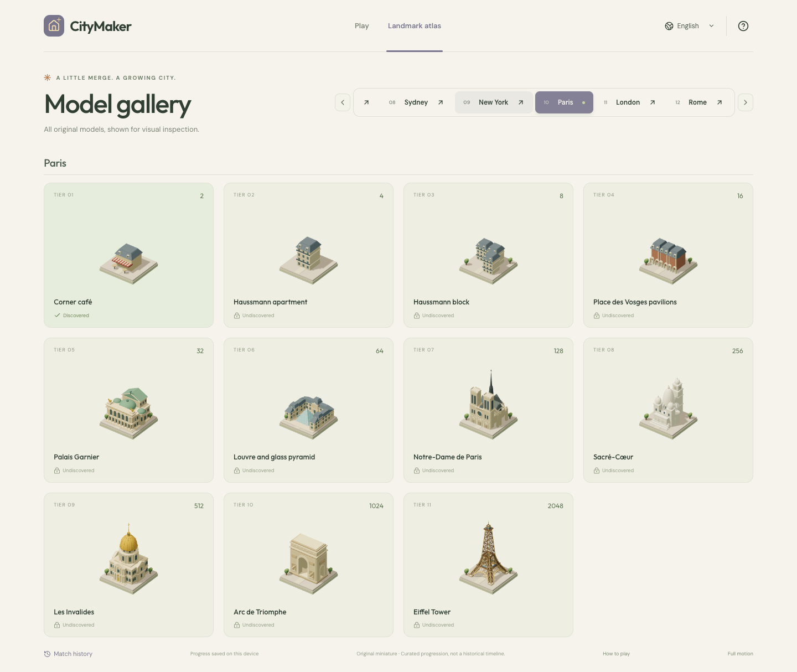Image resolution: width=797 pixels, height=672 pixels.
Task: Select the London city tab
Action: 630,102
